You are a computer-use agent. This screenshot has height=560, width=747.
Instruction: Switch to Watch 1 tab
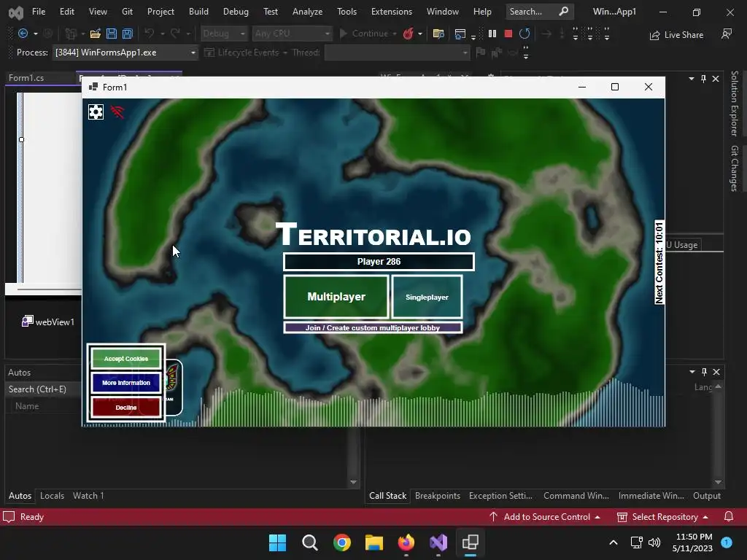(x=88, y=496)
